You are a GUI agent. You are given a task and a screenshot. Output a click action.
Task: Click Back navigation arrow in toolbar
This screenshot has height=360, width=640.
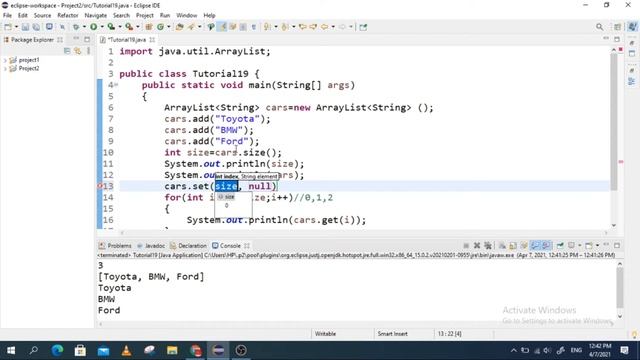(x=324, y=27)
